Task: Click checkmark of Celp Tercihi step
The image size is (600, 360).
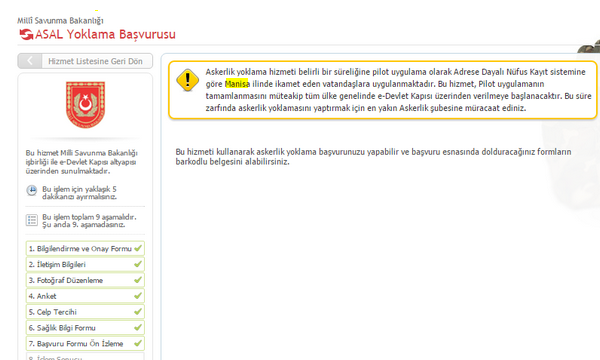Action: (x=138, y=311)
